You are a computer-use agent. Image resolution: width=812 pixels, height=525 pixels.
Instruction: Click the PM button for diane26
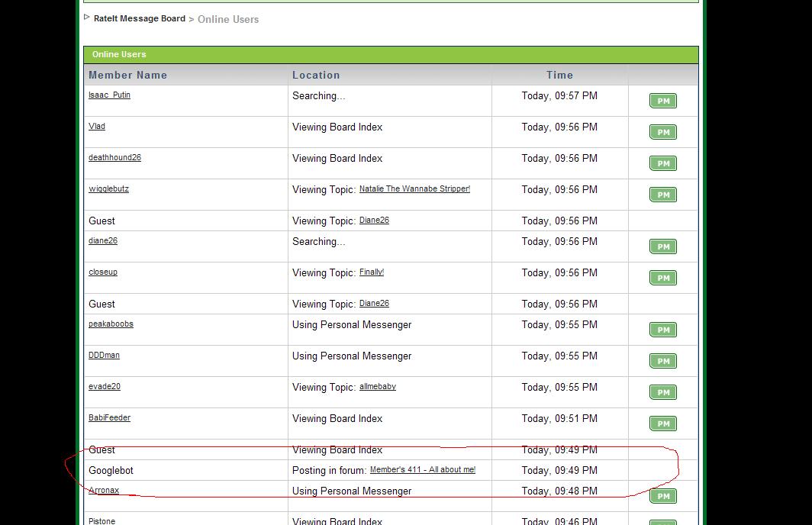pyautogui.click(x=662, y=246)
